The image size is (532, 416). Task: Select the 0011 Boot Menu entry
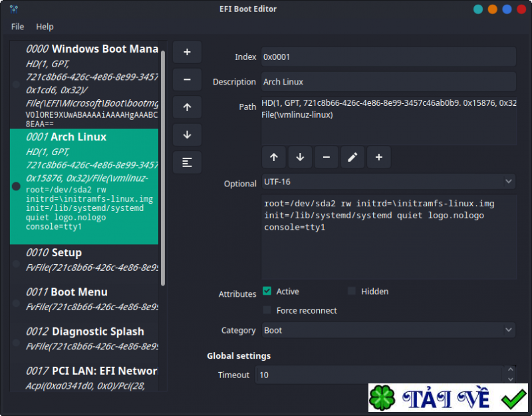point(84,299)
